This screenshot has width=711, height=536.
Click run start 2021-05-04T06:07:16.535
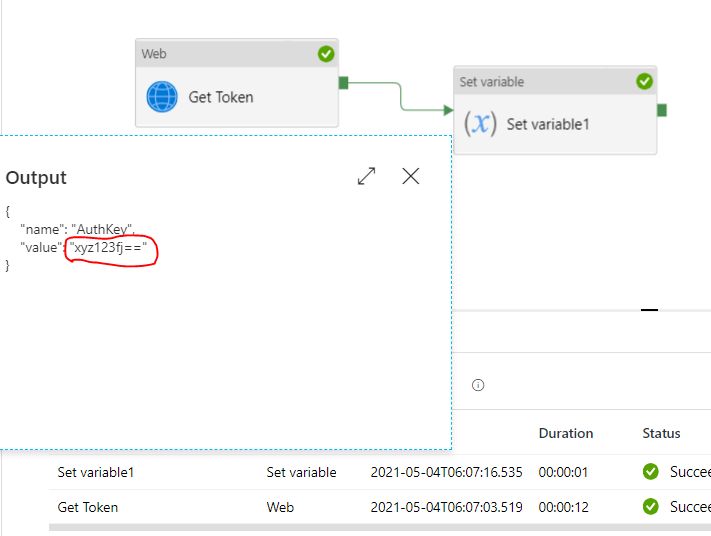pos(446,472)
